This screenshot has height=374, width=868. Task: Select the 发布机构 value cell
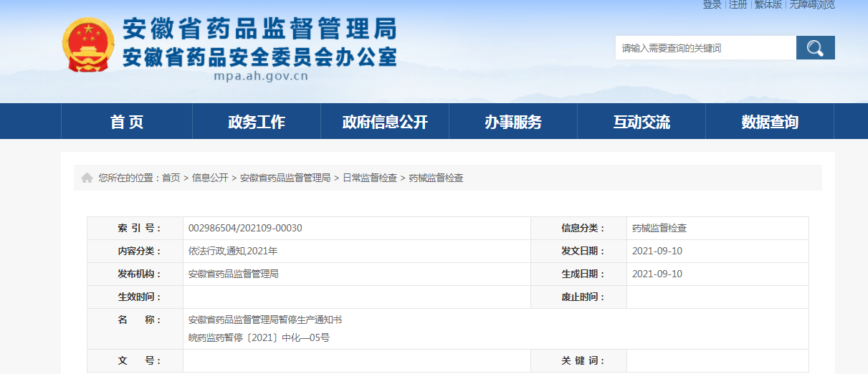coord(357,274)
